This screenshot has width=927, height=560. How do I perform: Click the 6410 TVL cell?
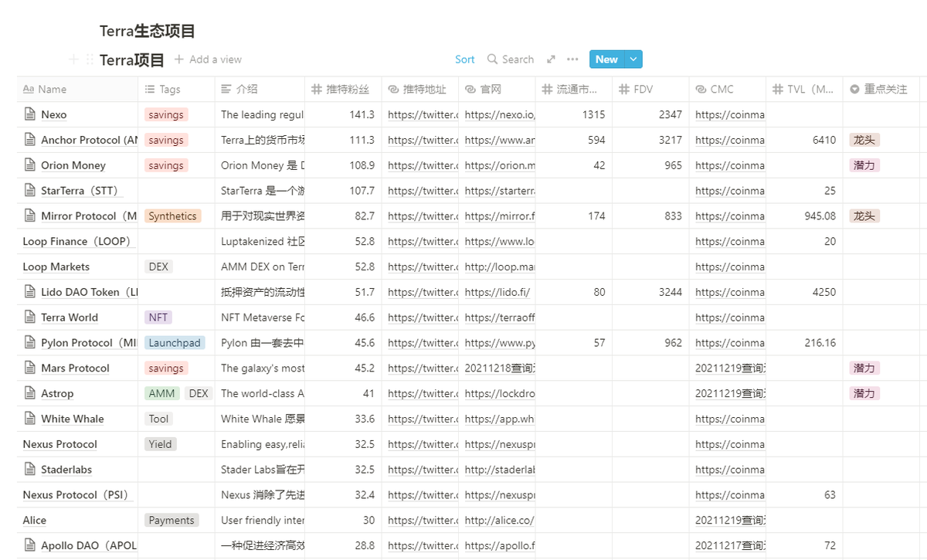point(804,140)
